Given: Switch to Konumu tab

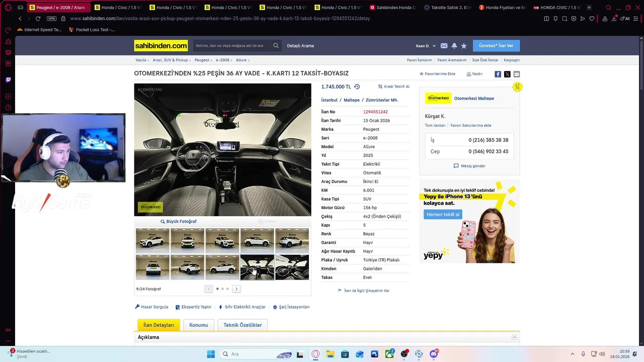Looking at the screenshot, I should [x=199, y=325].
